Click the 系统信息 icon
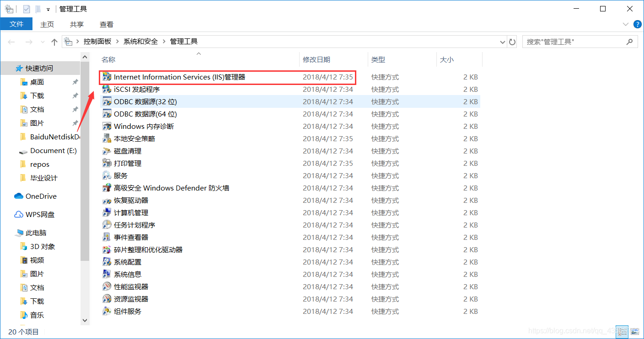 click(x=107, y=274)
